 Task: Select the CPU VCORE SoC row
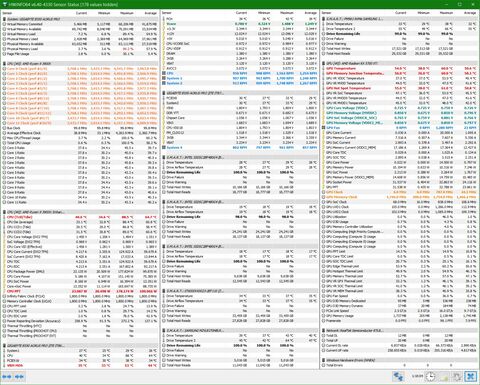[x=240, y=44]
